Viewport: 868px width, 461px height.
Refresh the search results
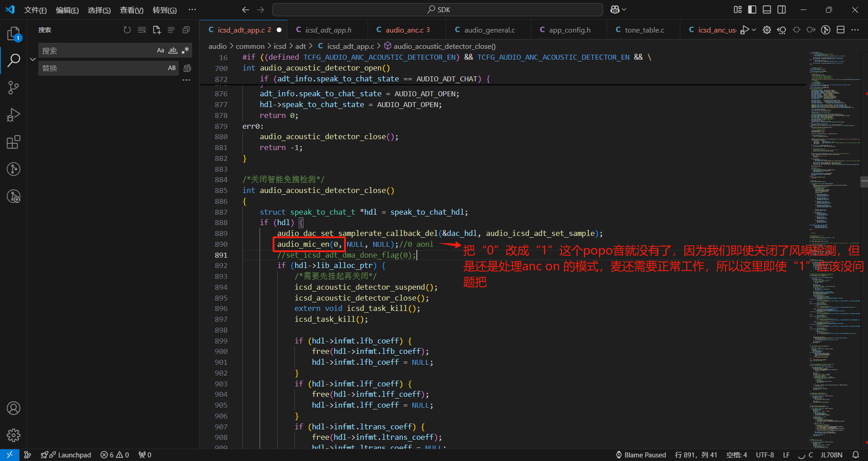127,30
